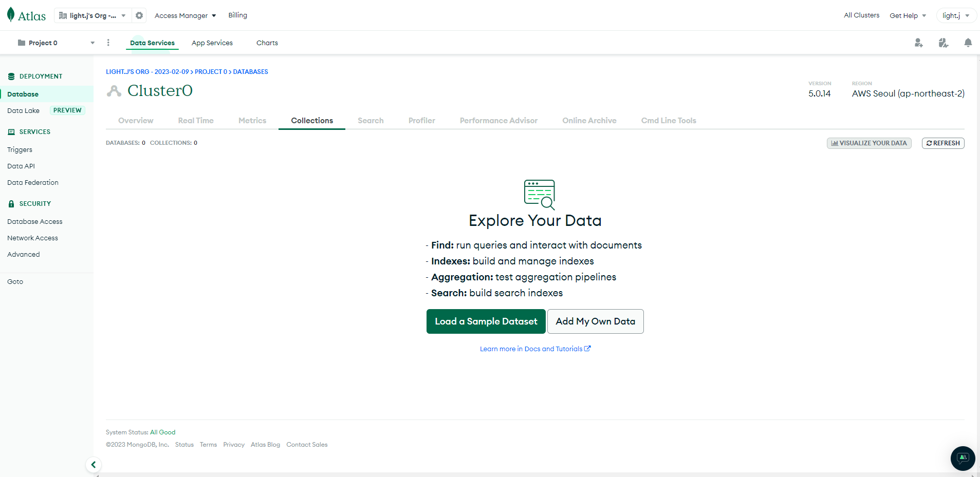Open the light.j user account menu
This screenshot has height=477, width=980.
tap(956, 15)
